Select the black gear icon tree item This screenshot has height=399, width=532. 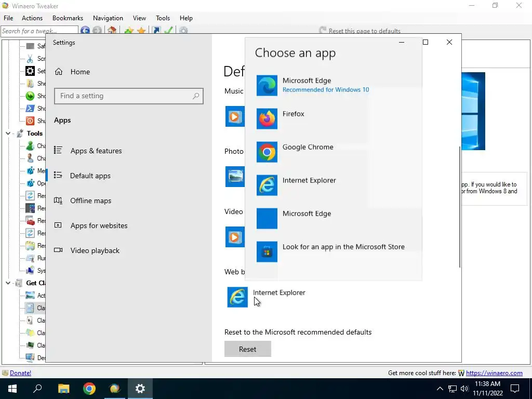pyautogui.click(x=30, y=71)
